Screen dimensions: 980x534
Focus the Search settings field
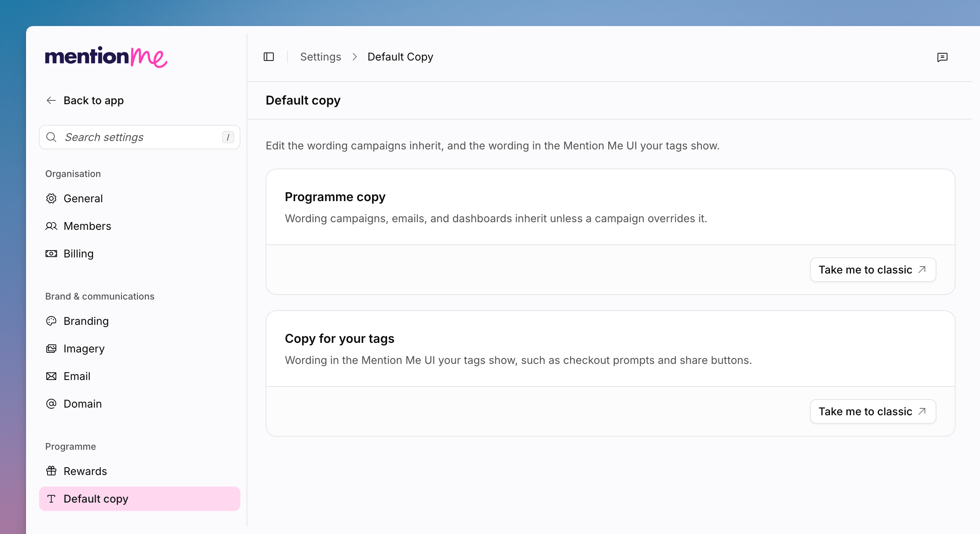point(140,137)
